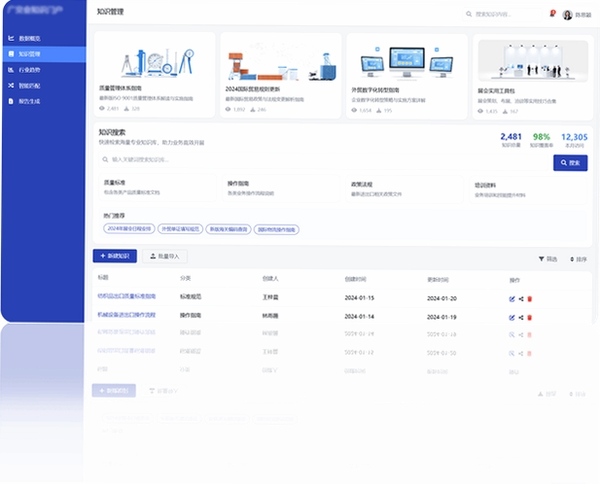Click the top header search field
600x484 pixels.
(502, 14)
